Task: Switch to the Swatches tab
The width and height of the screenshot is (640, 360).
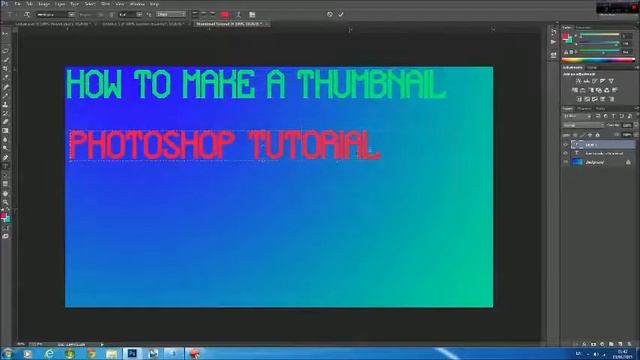Action: (584, 28)
